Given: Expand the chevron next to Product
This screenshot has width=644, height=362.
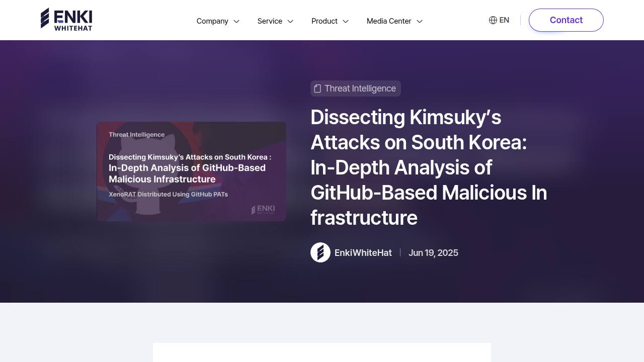Looking at the screenshot, I should 346,21.
